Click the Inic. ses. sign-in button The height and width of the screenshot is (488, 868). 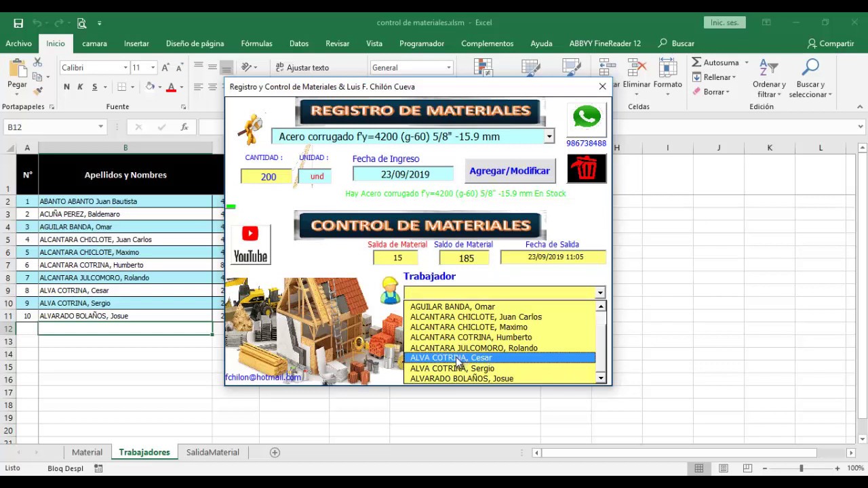[x=724, y=23]
